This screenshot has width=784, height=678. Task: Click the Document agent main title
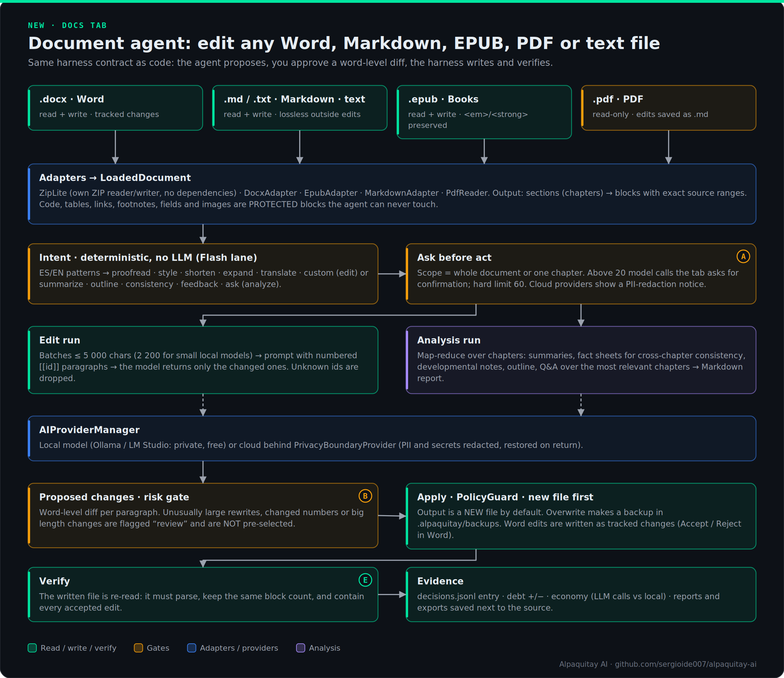click(x=344, y=43)
